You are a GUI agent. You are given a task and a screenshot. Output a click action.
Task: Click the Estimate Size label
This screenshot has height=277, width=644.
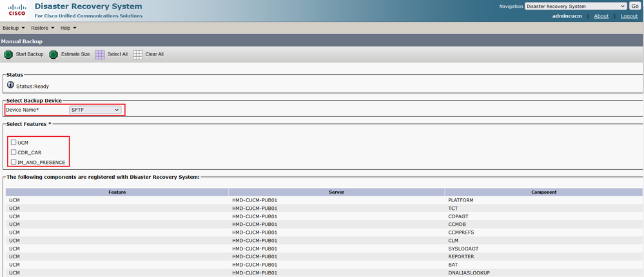(75, 54)
